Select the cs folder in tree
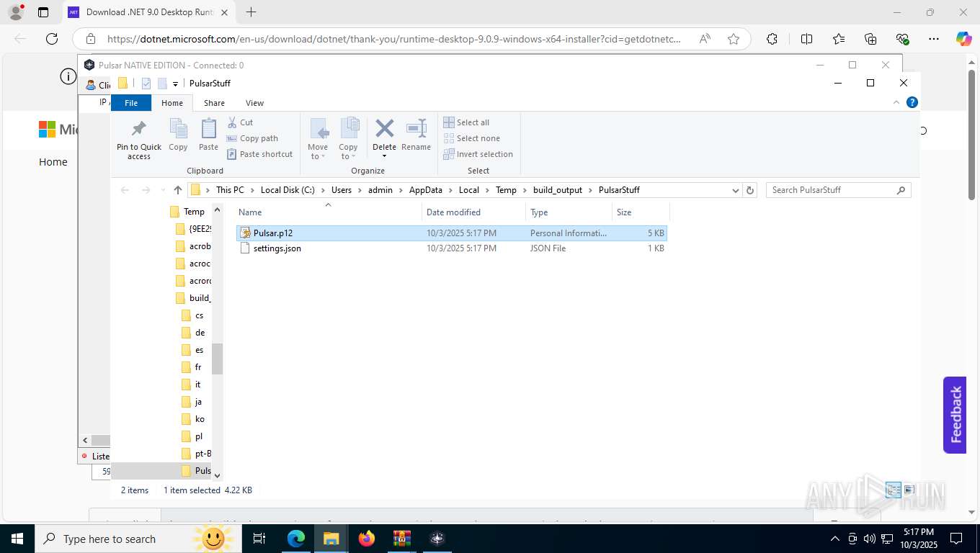980x553 pixels. coord(193,315)
